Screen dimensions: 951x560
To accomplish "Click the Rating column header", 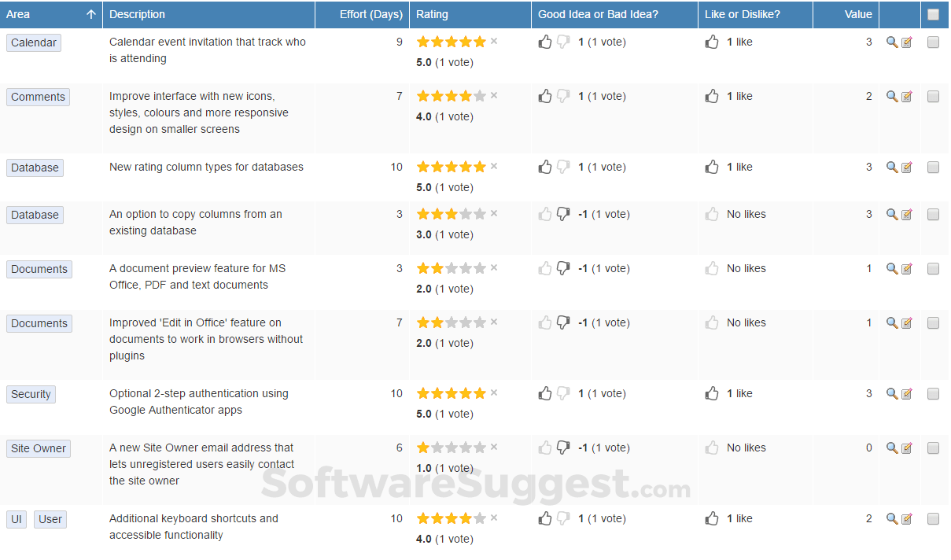I will tap(433, 14).
